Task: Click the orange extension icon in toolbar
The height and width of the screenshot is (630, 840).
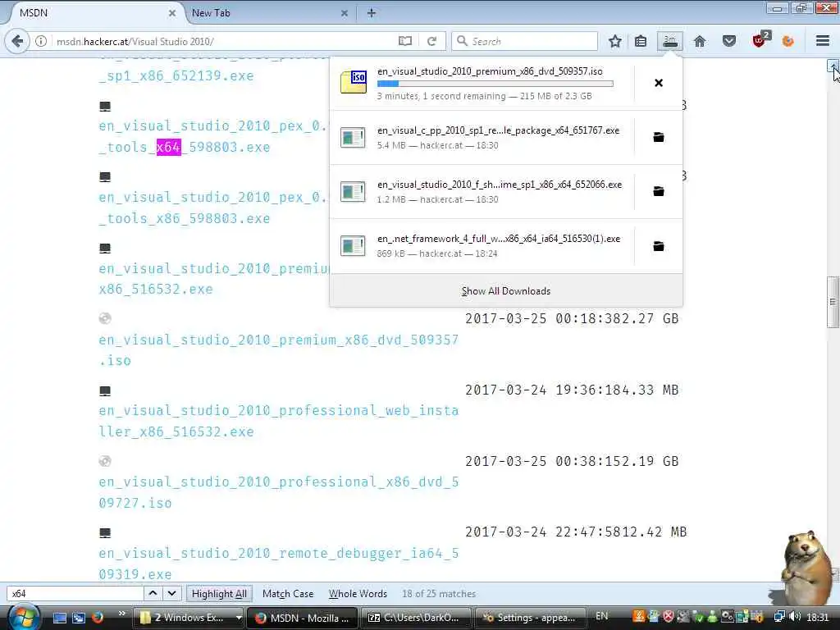Action: [788, 41]
